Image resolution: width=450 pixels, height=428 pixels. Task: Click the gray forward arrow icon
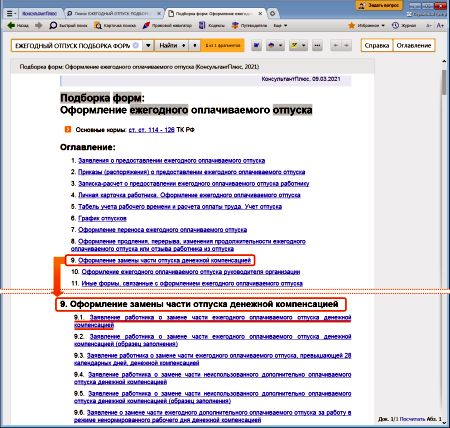[x=39, y=25]
